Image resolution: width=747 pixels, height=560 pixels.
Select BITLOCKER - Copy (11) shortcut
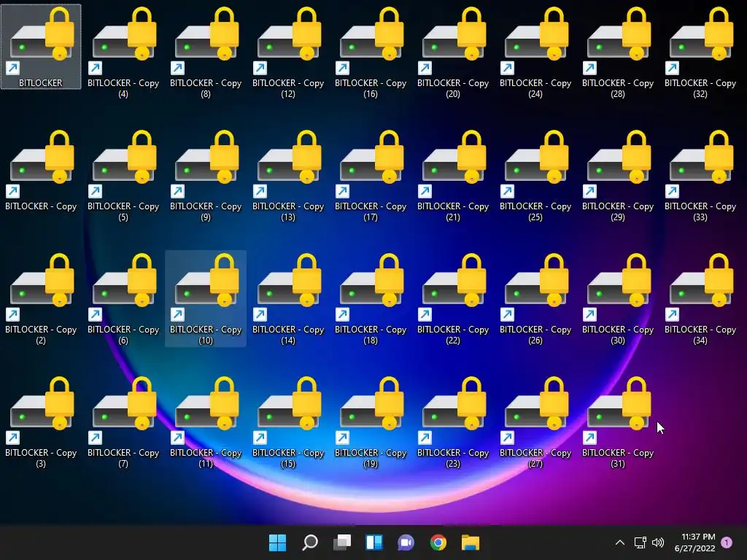pos(206,422)
